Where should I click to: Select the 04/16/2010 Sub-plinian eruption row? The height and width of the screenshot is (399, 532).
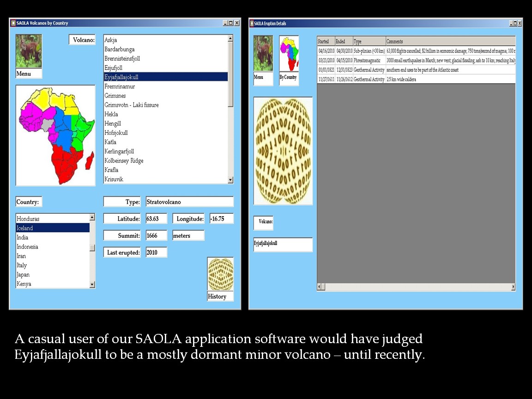(416, 51)
